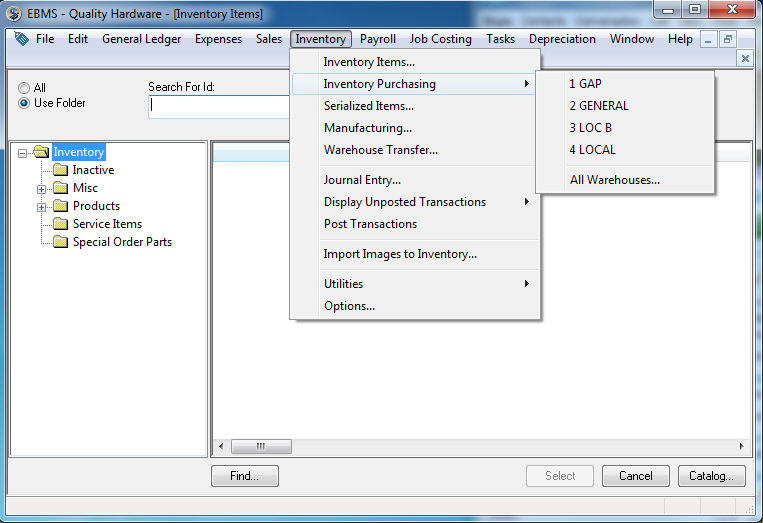This screenshot has height=523, width=763.
Task: Click the Products folder icon
Action: 60,206
